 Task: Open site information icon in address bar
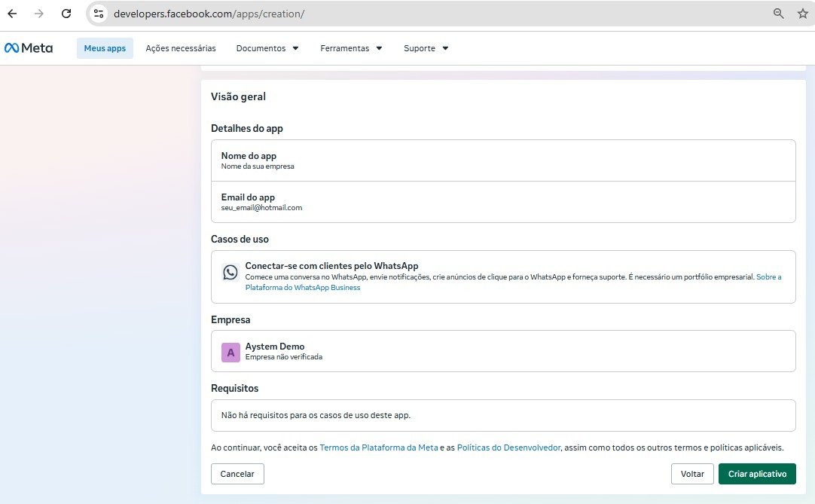pos(99,14)
